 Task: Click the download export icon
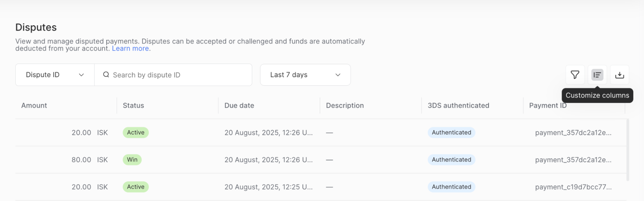click(x=620, y=75)
